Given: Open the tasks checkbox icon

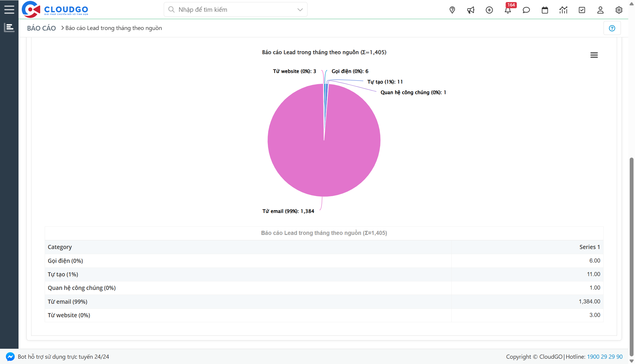Looking at the screenshot, I should click(x=582, y=10).
